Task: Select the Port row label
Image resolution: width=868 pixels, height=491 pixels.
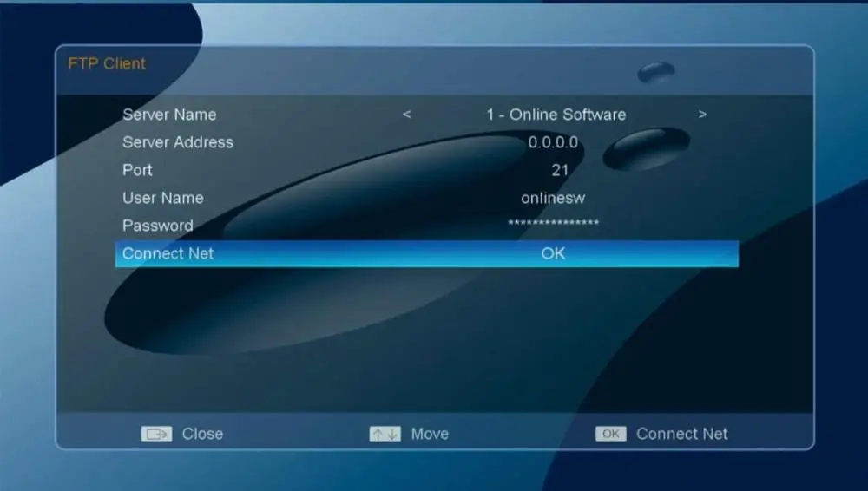Action: pos(137,170)
